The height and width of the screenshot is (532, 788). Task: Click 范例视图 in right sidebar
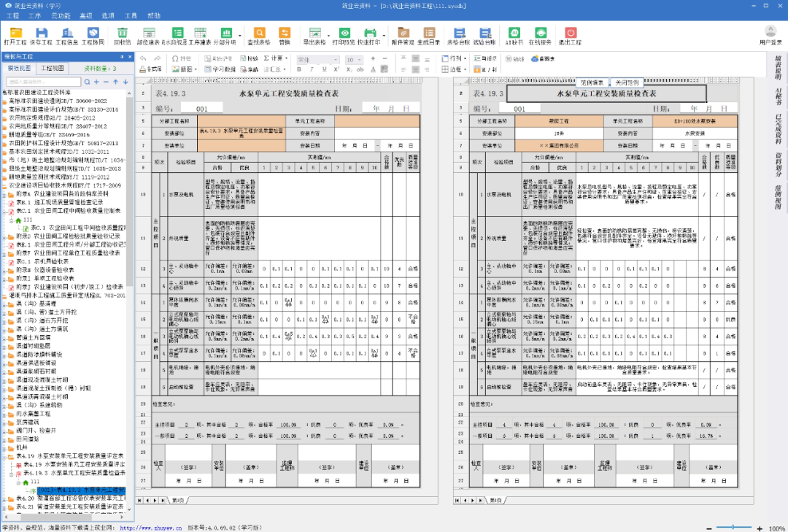778,196
